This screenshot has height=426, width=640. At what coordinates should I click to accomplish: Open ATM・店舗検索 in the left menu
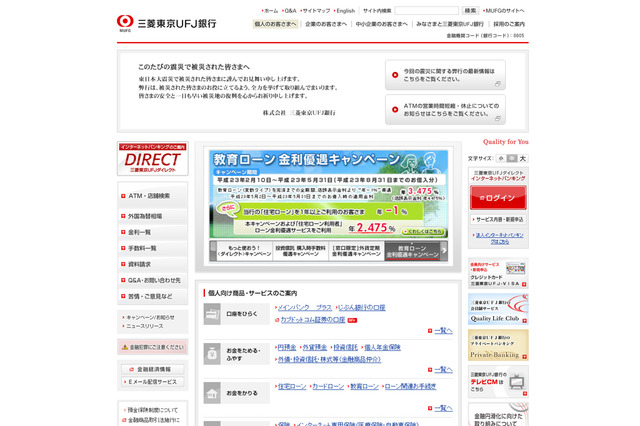pyautogui.click(x=153, y=196)
